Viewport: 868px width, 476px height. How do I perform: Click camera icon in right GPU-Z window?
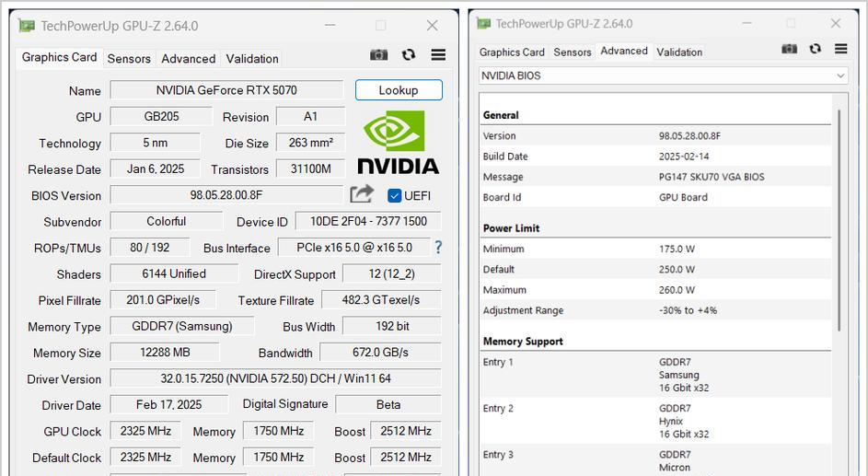tap(790, 49)
